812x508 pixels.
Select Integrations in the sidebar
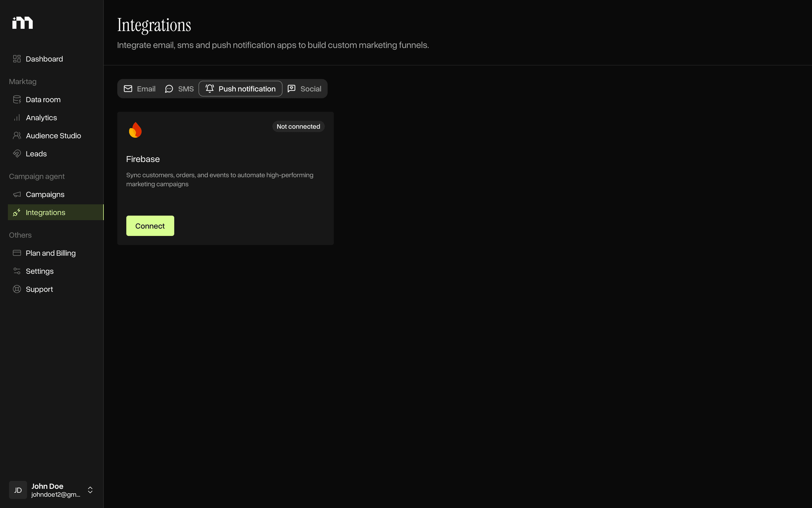pos(56,212)
